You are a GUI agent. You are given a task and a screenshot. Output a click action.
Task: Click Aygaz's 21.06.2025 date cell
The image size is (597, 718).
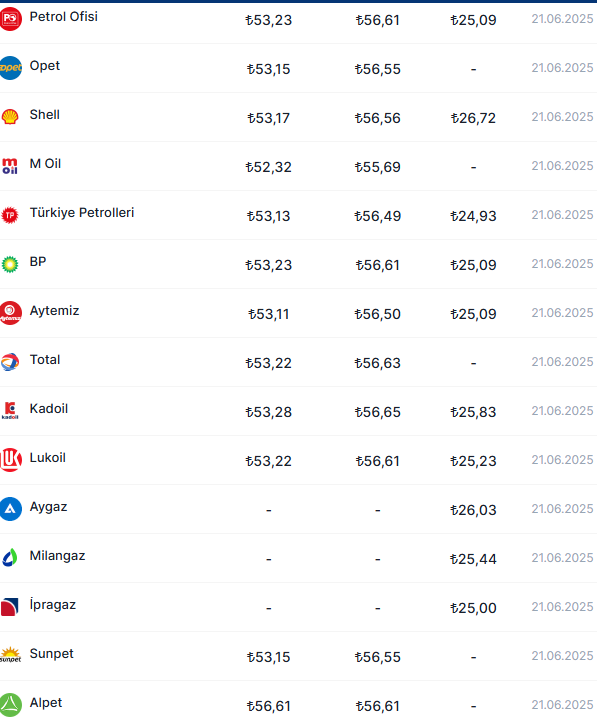point(562,509)
